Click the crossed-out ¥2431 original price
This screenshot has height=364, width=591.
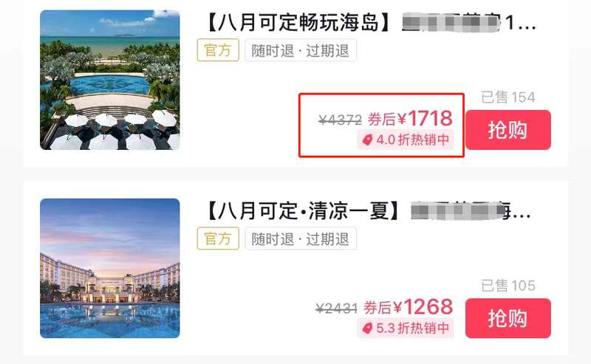337,309
